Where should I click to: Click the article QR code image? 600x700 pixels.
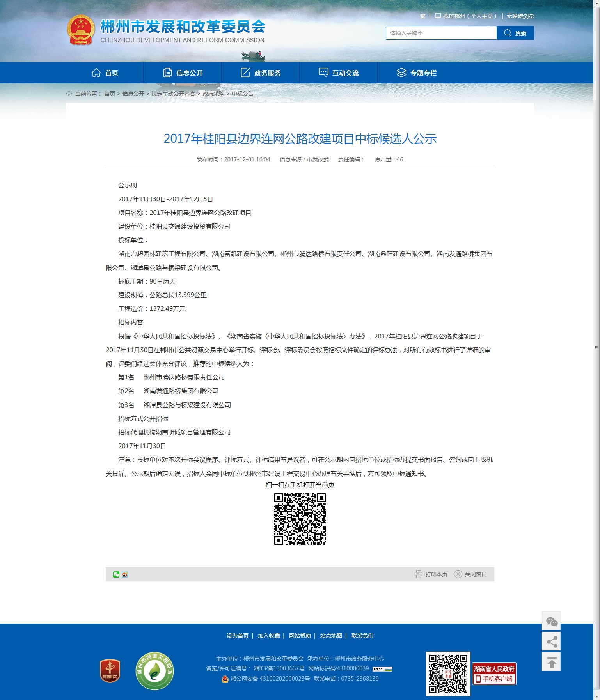[300, 519]
